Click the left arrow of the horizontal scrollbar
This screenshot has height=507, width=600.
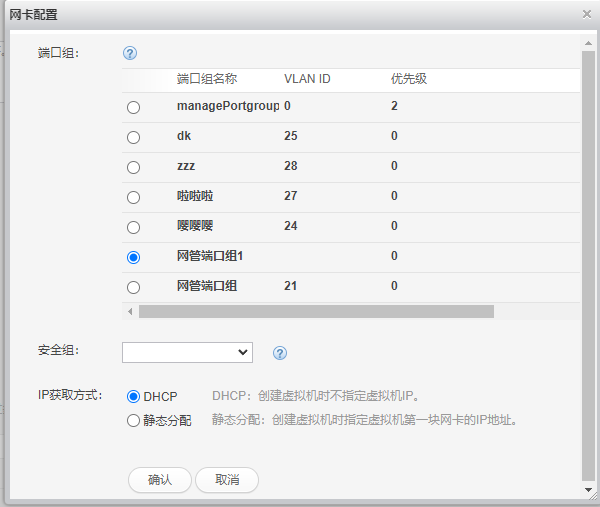(x=130, y=311)
